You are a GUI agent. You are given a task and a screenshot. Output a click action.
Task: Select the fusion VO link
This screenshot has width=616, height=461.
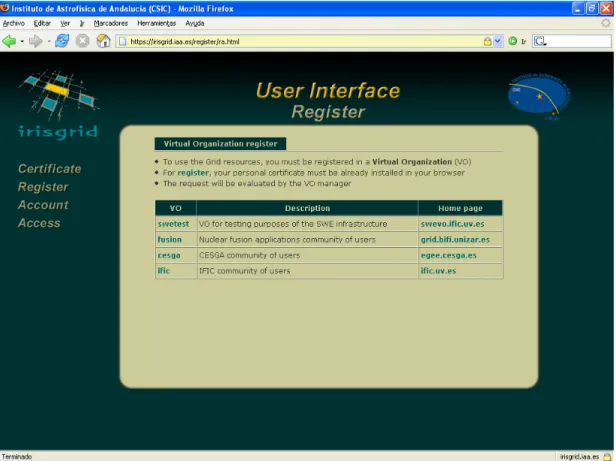170,239
